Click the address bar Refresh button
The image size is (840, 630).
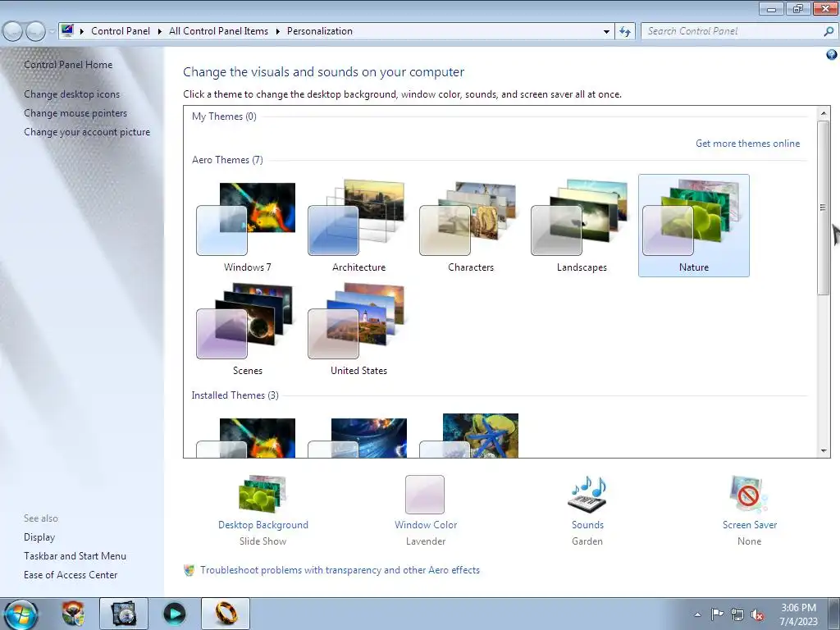tap(625, 32)
